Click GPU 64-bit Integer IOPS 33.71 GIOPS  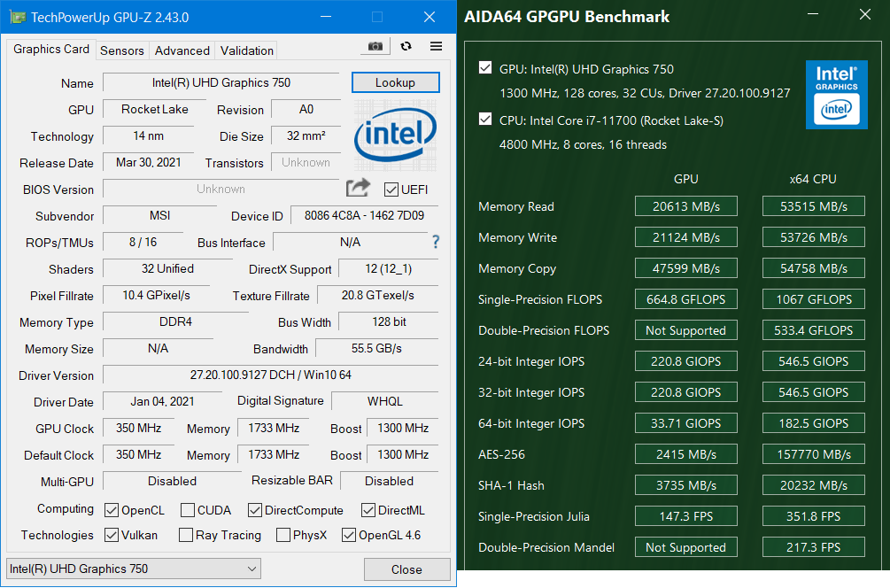(x=685, y=423)
